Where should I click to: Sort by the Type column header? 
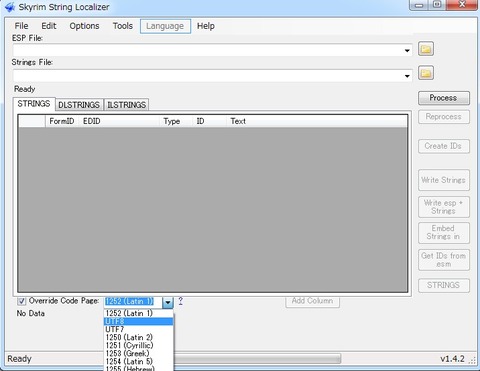point(176,121)
